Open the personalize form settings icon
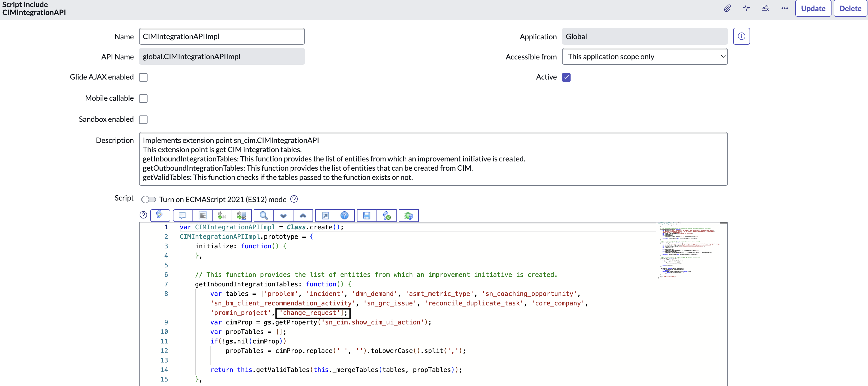This screenshot has width=868, height=386. [x=765, y=8]
